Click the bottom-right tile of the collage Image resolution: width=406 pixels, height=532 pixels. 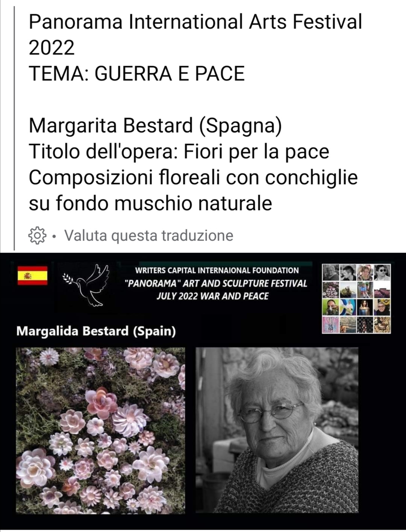[382, 325]
